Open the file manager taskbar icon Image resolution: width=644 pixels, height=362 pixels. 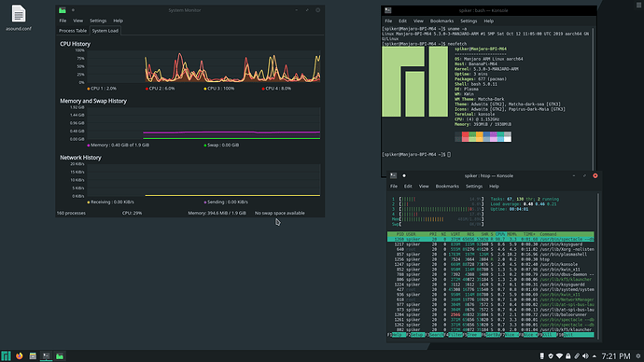(33, 355)
